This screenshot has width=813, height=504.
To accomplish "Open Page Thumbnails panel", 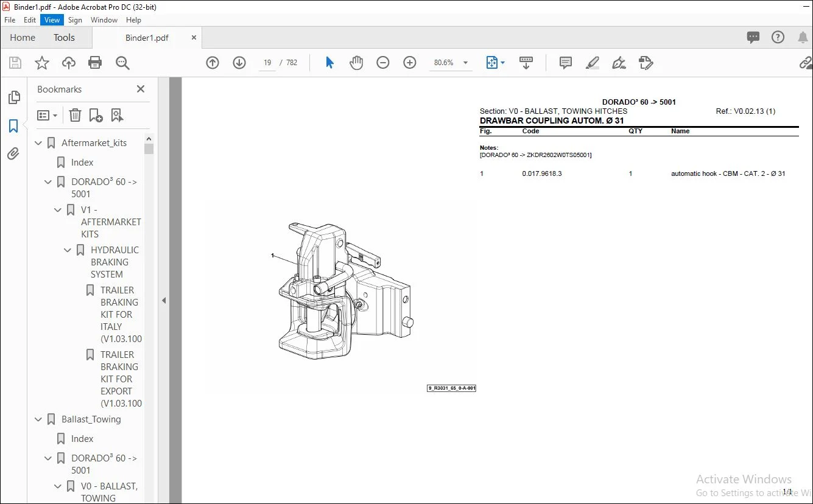I will coord(13,97).
